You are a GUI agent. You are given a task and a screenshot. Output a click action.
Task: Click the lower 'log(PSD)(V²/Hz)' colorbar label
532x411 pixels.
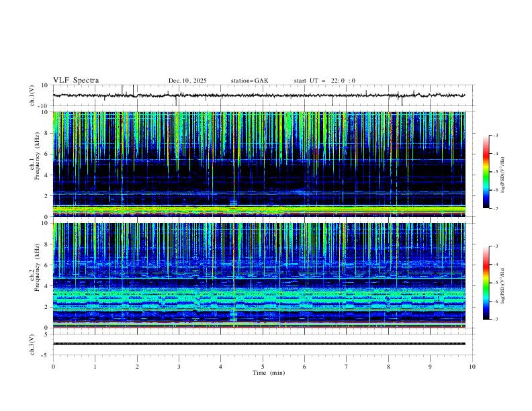(502, 285)
